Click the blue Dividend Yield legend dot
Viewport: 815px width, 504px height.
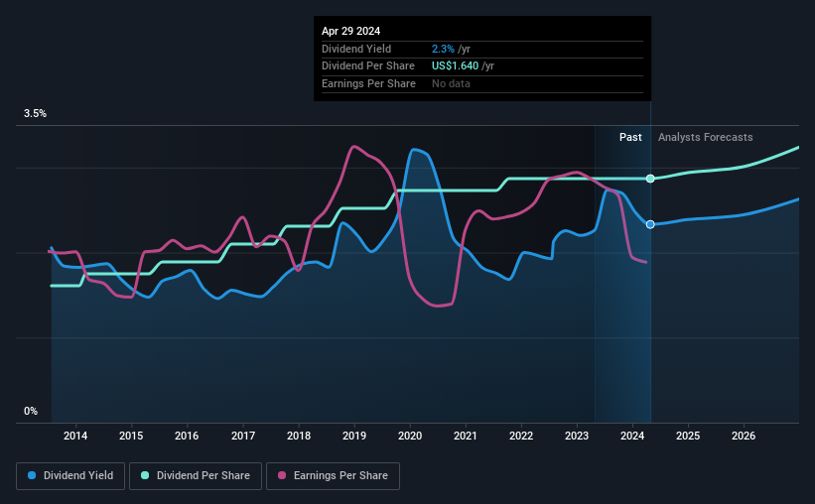click(x=32, y=475)
